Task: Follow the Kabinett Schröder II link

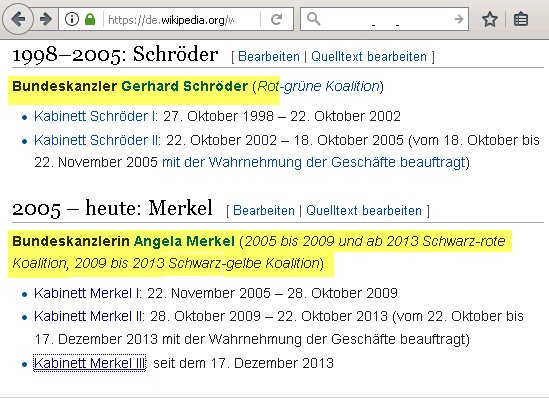Action: click(97, 140)
